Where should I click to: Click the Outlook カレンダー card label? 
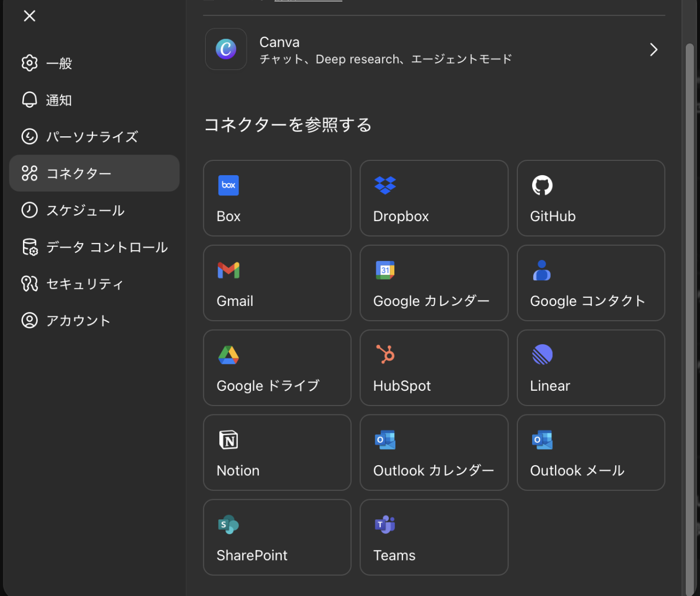(434, 471)
